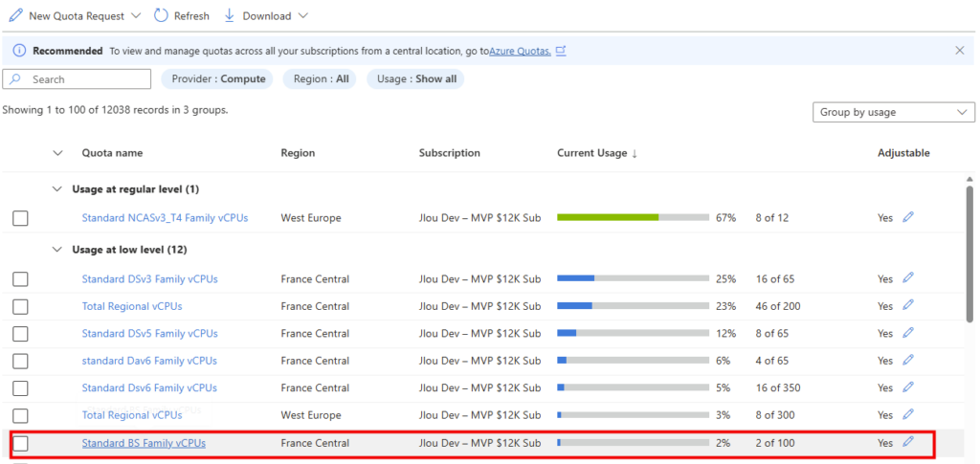Open the Region : All filter
This screenshot has width=980, height=464.
pyautogui.click(x=320, y=79)
